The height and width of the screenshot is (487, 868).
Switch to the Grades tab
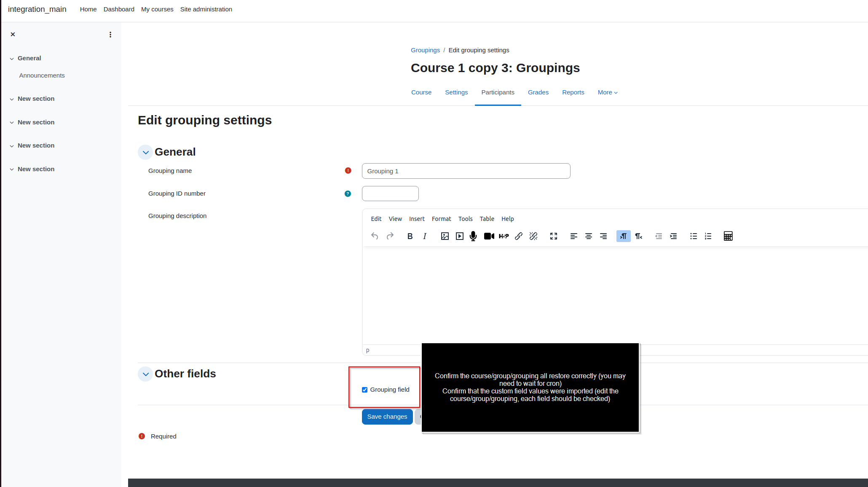538,92
